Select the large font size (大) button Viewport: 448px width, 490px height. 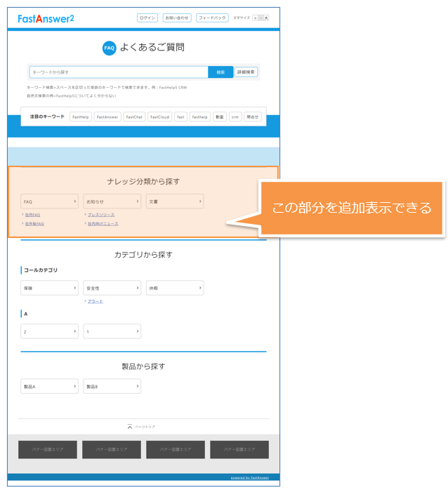(266, 18)
